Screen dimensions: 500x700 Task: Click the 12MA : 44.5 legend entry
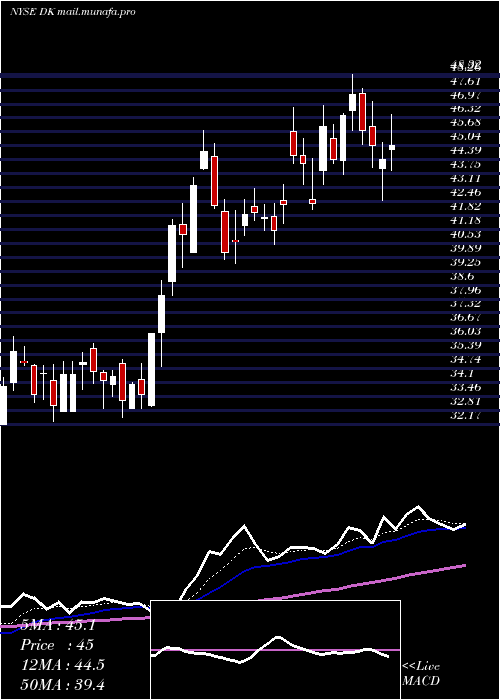click(x=62, y=665)
